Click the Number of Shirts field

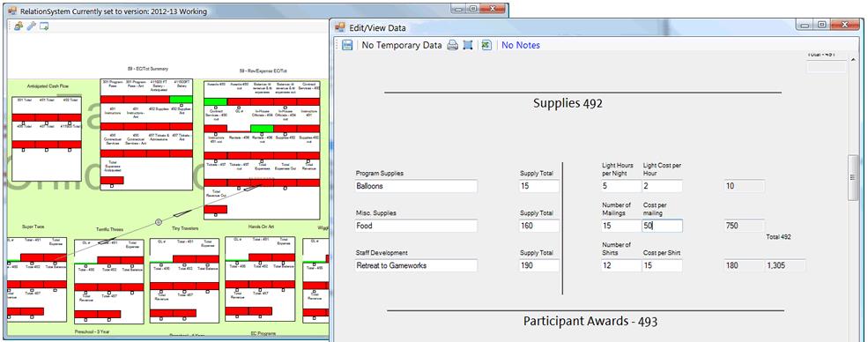coord(621,265)
